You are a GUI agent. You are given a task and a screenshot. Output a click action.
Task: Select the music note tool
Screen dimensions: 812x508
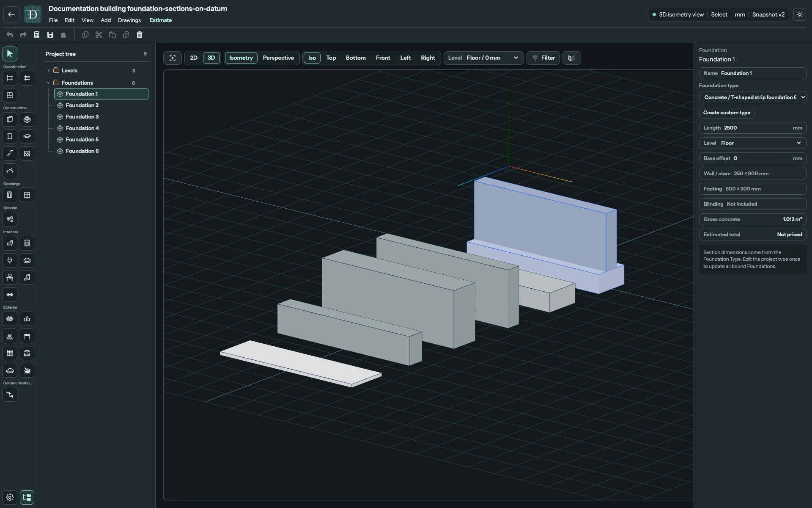pos(27,278)
